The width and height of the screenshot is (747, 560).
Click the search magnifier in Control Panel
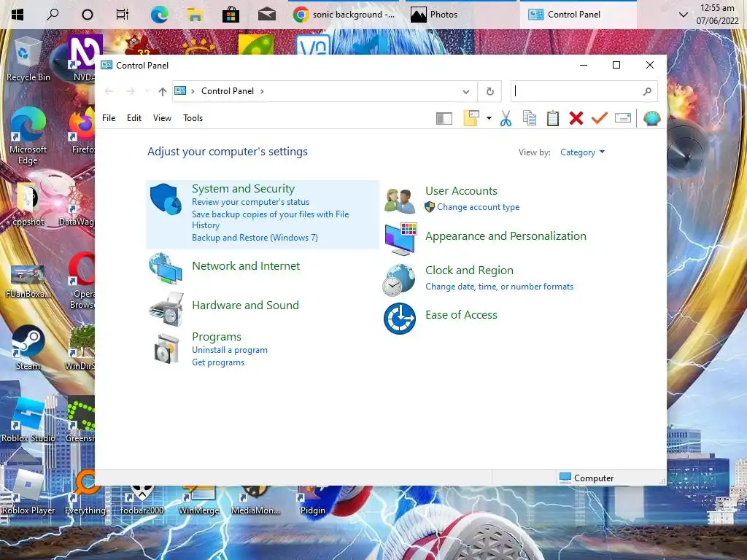[647, 91]
